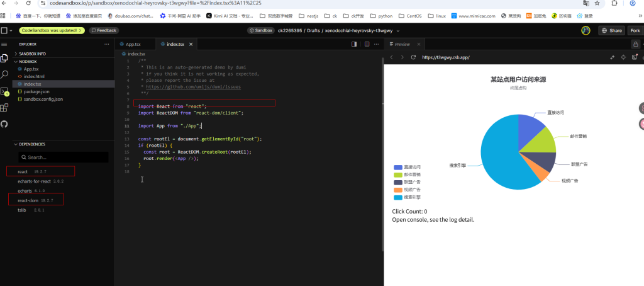Show more bookmarks with the double chevron
This screenshot has width=644, height=286.
[x=640, y=16]
